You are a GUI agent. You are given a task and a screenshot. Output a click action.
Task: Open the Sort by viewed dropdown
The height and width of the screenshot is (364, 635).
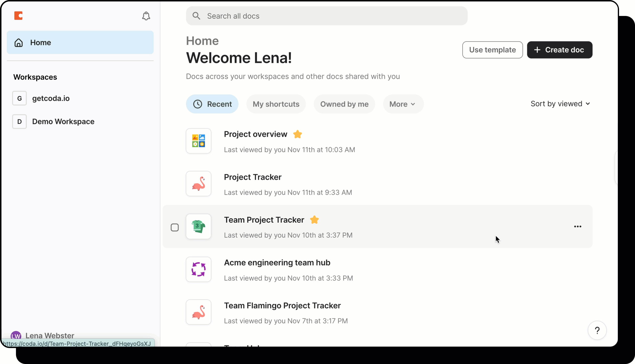[560, 104]
